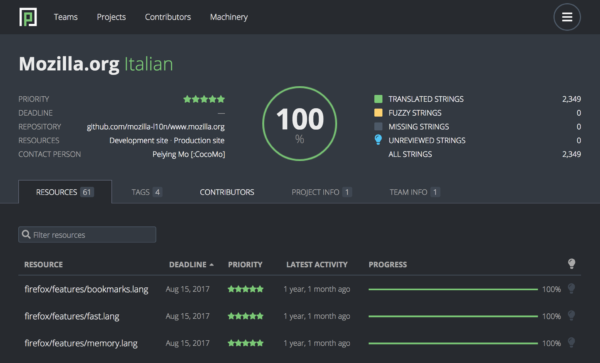Image resolution: width=600 pixels, height=363 pixels.
Task: Click the Unreviewed Strings label
Action: pos(427,140)
